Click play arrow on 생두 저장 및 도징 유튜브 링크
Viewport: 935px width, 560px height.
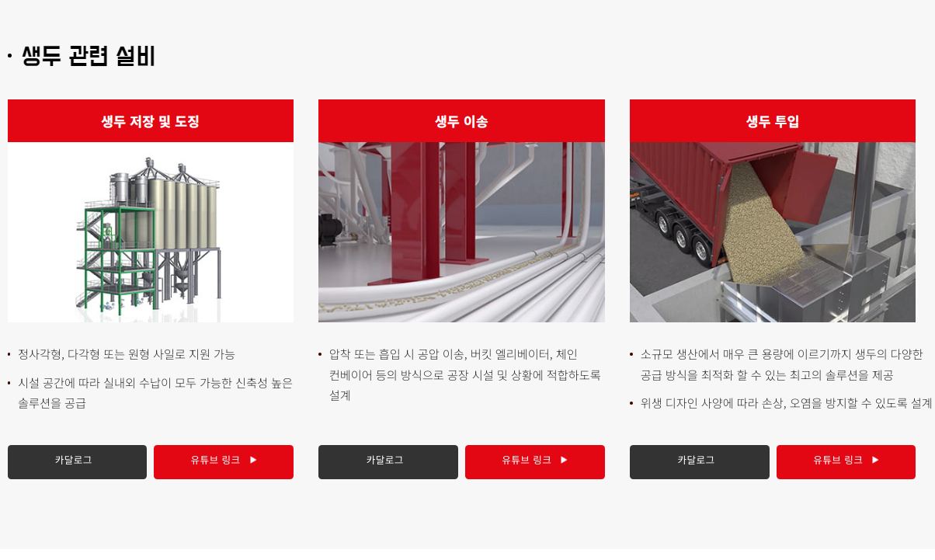click(253, 461)
